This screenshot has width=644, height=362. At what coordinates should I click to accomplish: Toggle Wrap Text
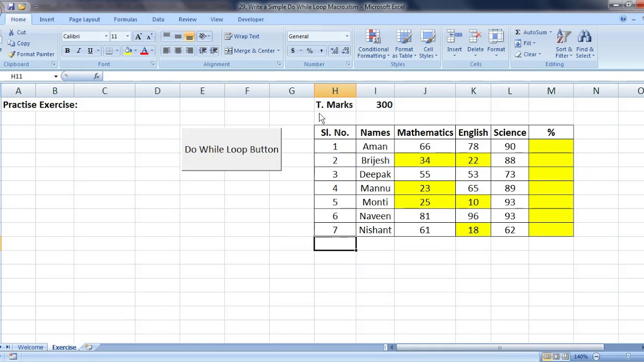pos(242,36)
